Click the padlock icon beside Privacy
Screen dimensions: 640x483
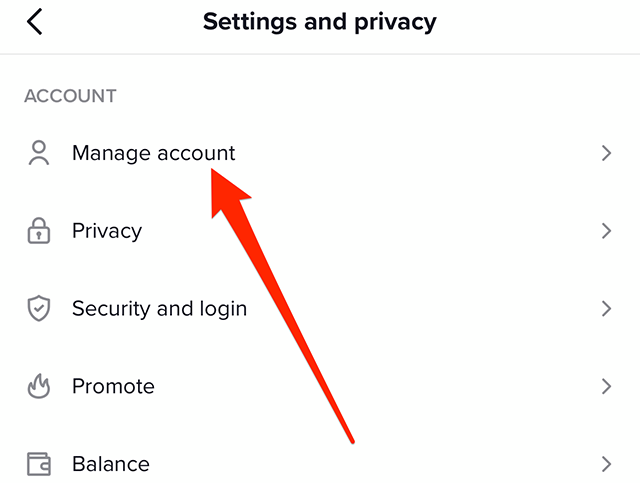39,231
